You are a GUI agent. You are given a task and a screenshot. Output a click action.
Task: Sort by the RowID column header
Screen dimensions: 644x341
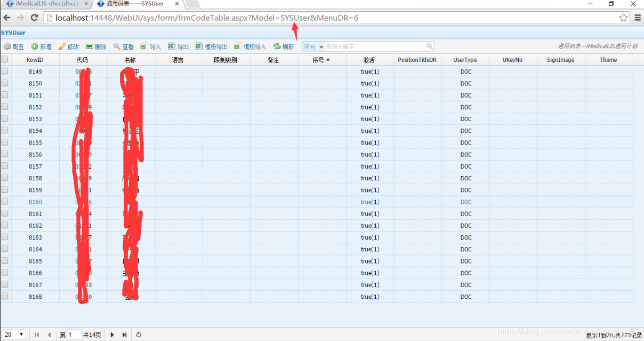(x=35, y=60)
